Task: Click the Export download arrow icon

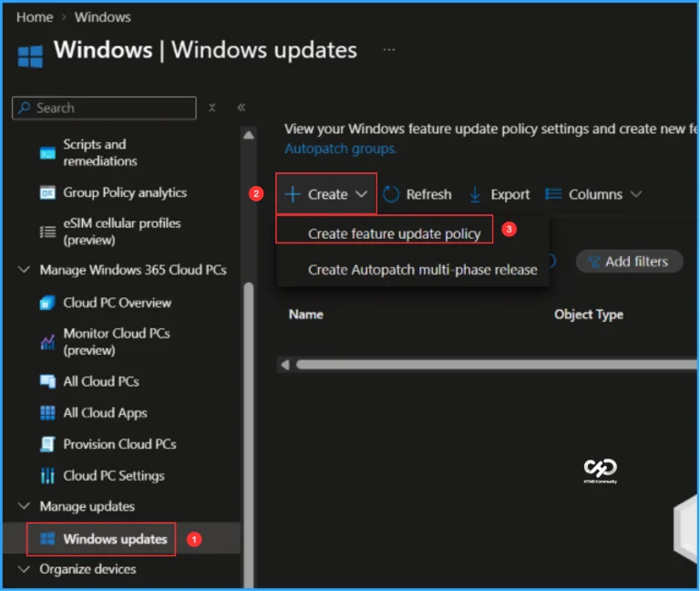Action: pos(475,194)
